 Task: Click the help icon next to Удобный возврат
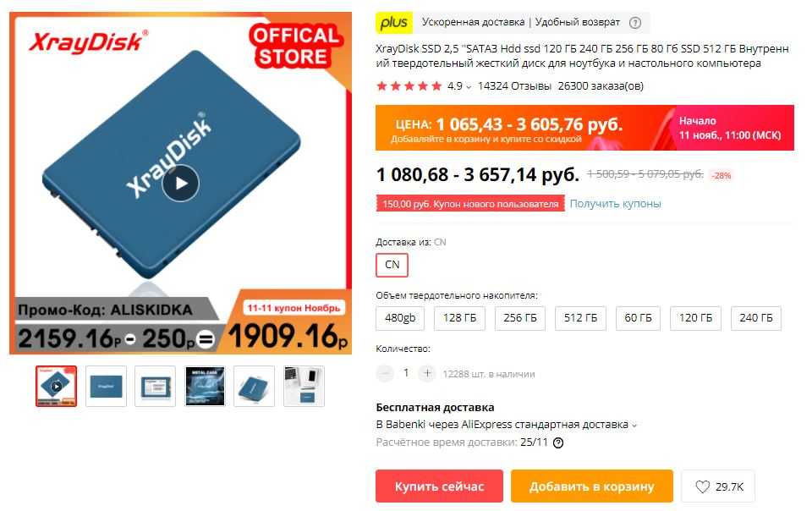[x=635, y=23]
